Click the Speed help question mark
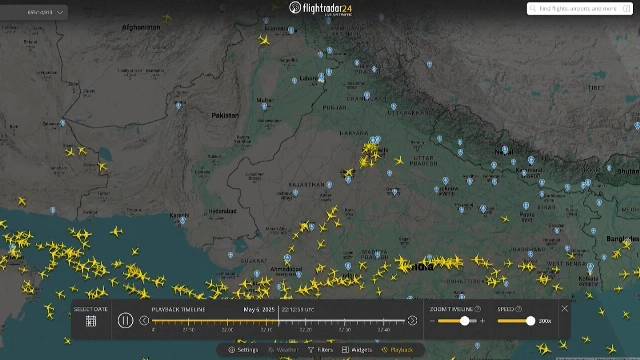Image resolution: width=640 pixels, height=360 pixels. pyautogui.click(x=519, y=309)
